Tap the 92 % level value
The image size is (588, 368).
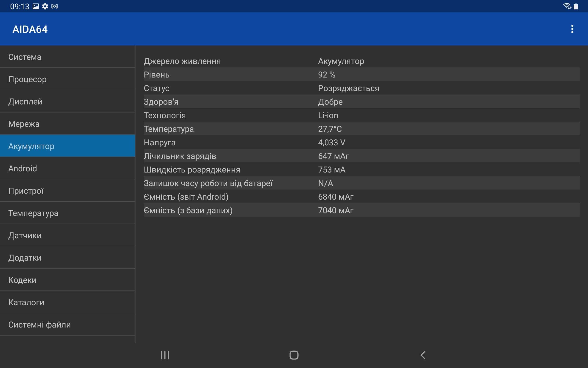[x=327, y=75]
